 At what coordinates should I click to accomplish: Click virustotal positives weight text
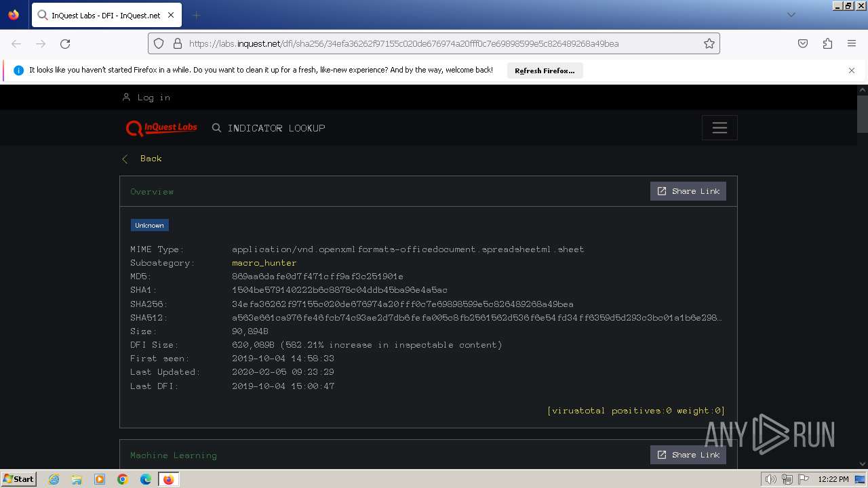tap(636, 411)
